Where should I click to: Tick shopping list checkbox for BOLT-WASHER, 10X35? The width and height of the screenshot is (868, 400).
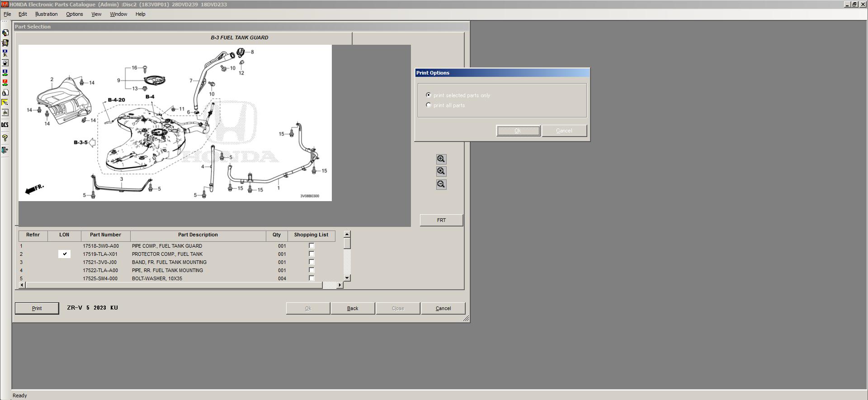(x=311, y=278)
